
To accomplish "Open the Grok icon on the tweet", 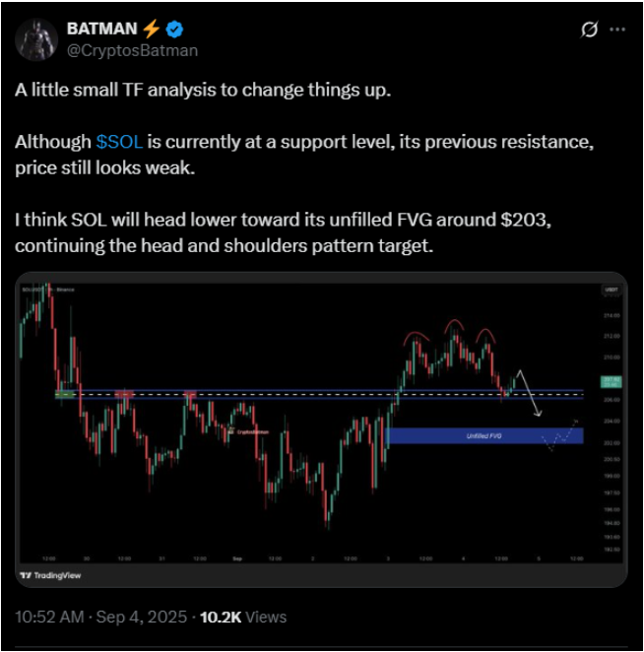I will click(x=590, y=30).
